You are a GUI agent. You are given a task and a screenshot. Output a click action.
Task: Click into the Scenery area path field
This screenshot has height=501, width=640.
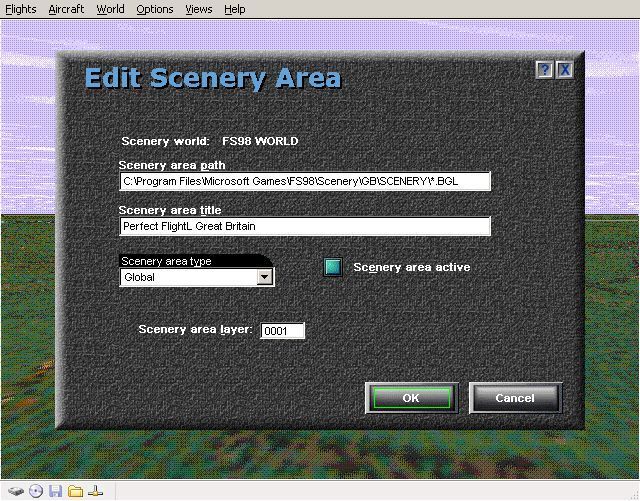[x=305, y=181]
